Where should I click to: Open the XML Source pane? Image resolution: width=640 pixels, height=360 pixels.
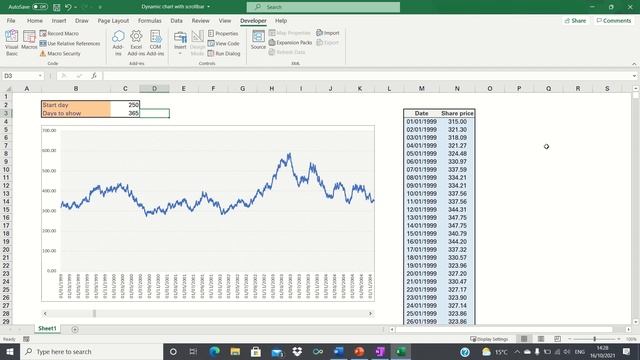(258, 40)
